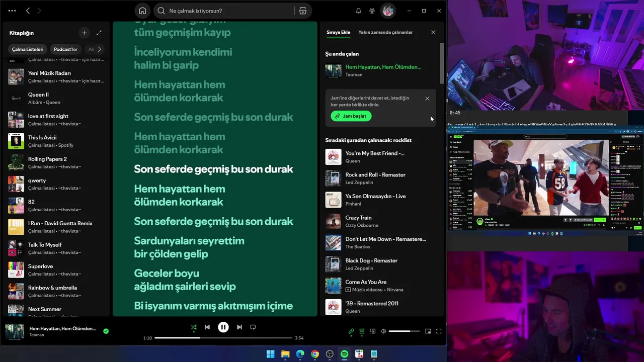Image resolution: width=644 pixels, height=362 pixels.
Task: Jump to lyric 'Sardunyaları seyrettim'
Action: click(x=189, y=247)
